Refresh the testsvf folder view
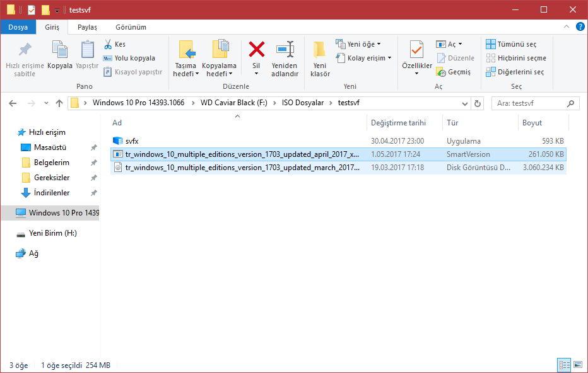The height and width of the screenshot is (373, 588). pyautogui.click(x=478, y=103)
